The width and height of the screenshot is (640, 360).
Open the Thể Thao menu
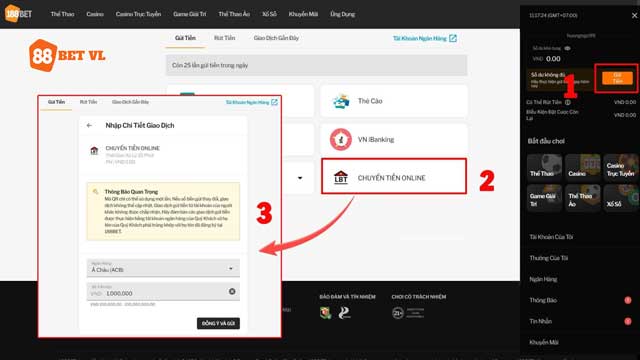pyautogui.click(x=62, y=14)
